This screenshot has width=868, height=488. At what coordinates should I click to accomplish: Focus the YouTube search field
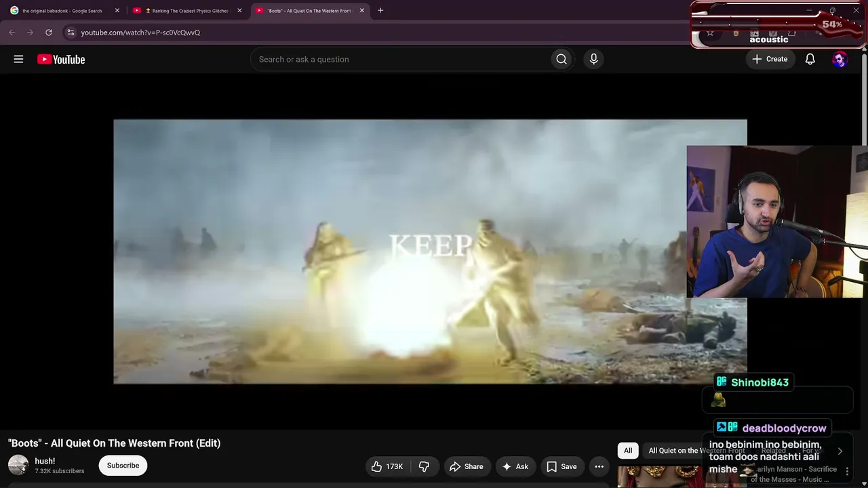[x=400, y=59]
